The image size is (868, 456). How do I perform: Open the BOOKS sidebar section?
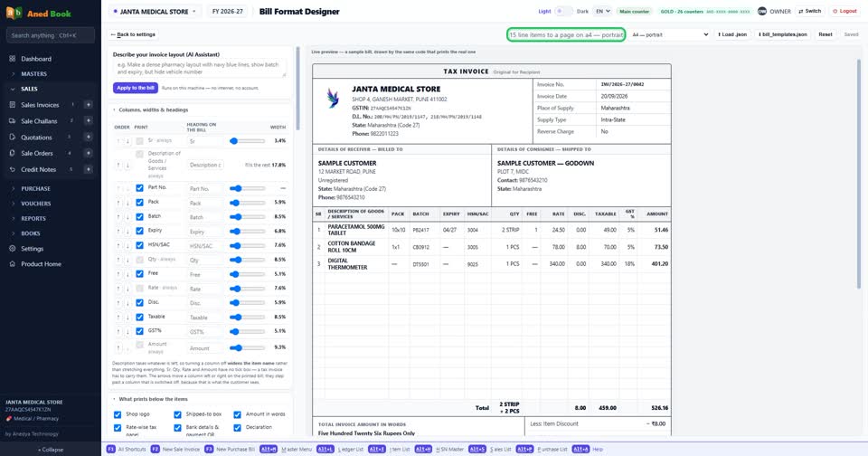point(31,233)
